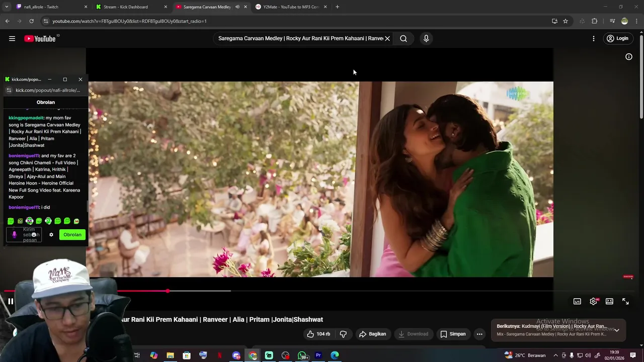Send chat with green Obrolan button
This screenshot has width=644, height=362.
point(72,235)
